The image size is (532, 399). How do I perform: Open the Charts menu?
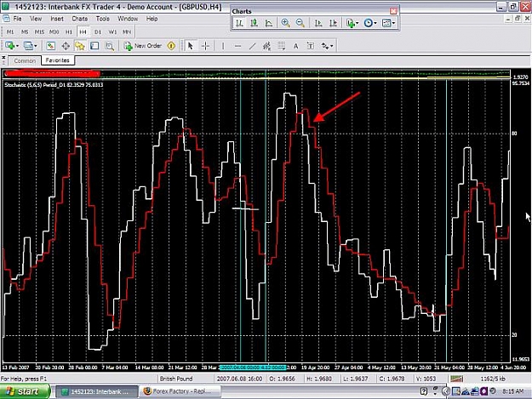(80, 19)
